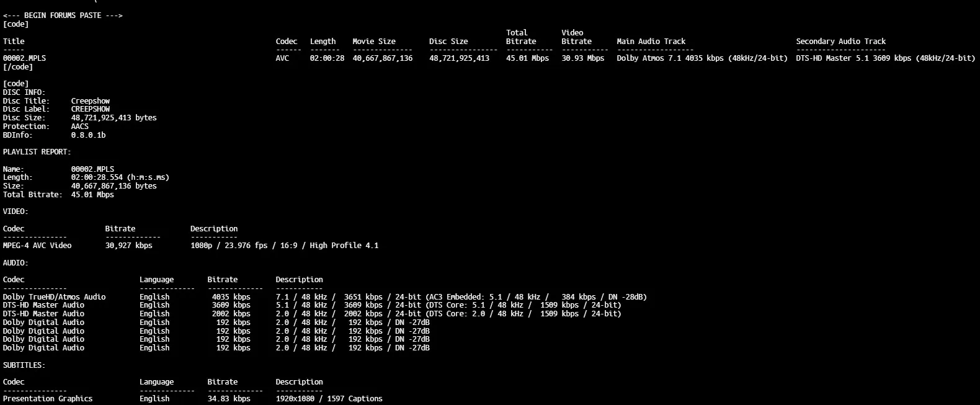The image size is (980, 405).
Task: Click the SUBTITLES: section heading
Action: (24, 365)
